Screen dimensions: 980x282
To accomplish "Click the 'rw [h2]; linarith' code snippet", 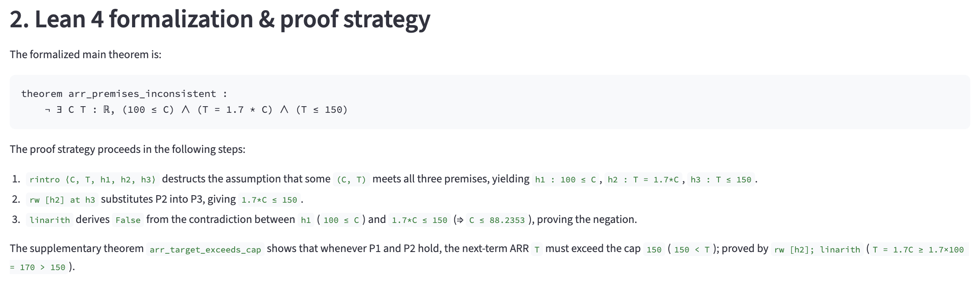I will (817, 249).
